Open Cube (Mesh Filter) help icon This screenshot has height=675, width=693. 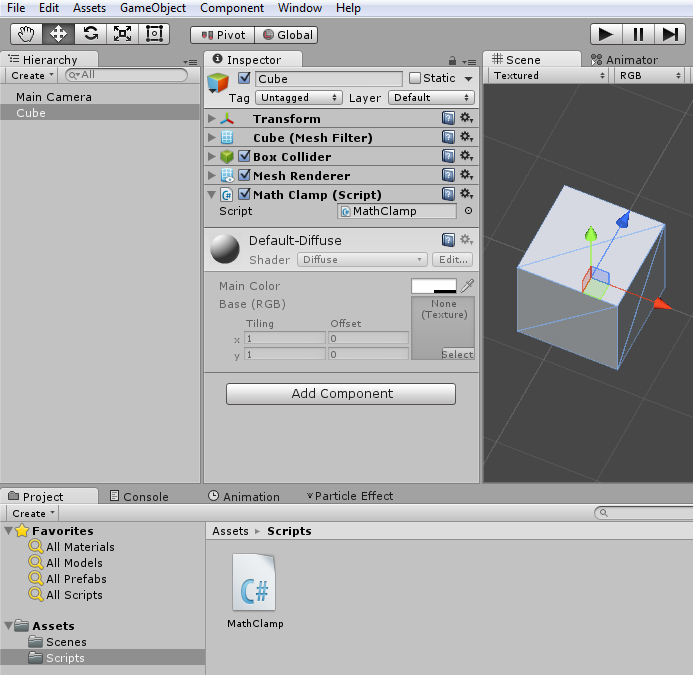pyautogui.click(x=448, y=137)
